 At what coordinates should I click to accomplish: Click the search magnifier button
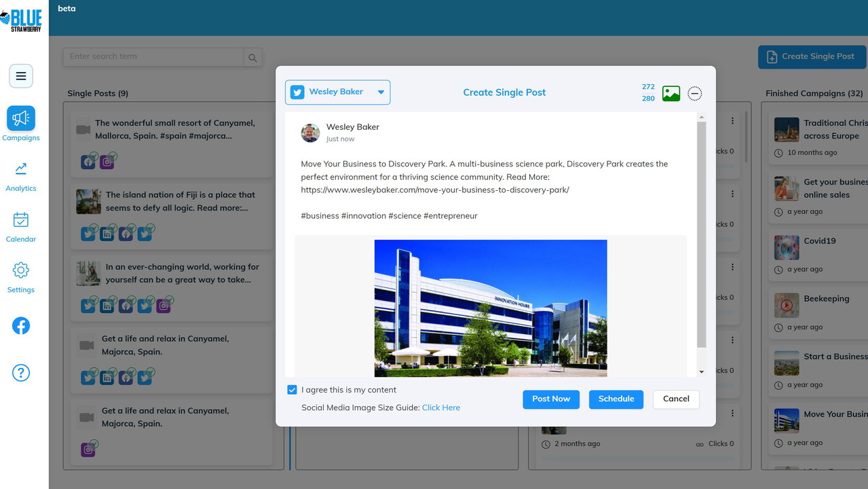tap(252, 58)
